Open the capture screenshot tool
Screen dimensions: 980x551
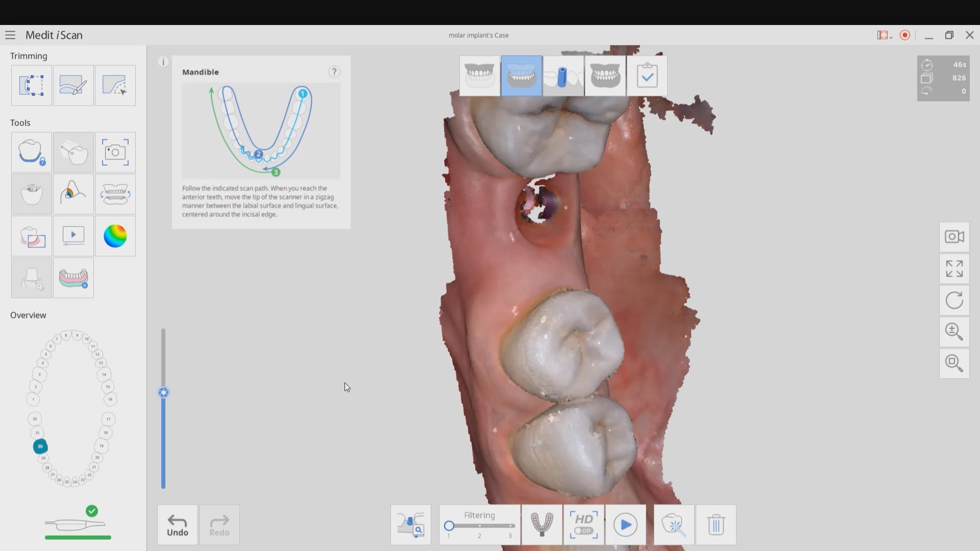pos(115,153)
